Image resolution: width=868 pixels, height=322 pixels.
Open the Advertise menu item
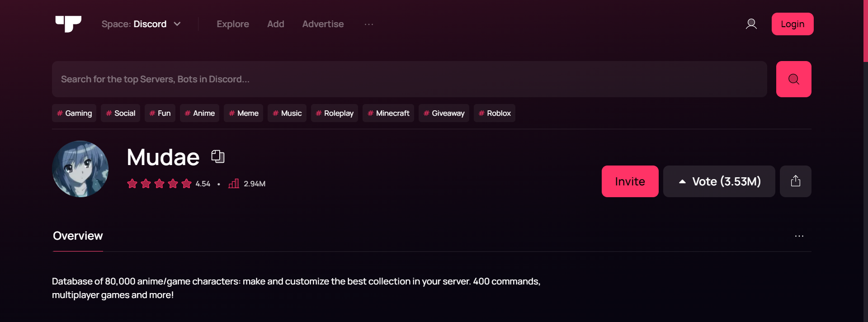(323, 24)
